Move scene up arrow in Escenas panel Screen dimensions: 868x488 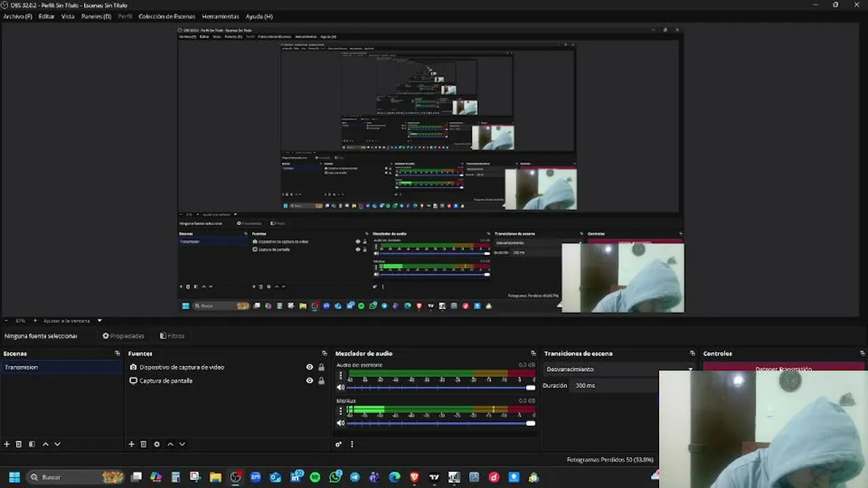coord(45,444)
